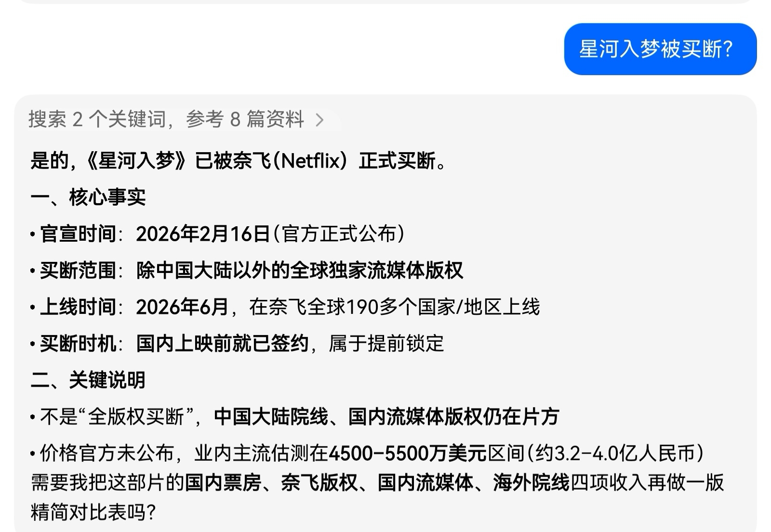Click the heading 二、关键说明

coord(88,380)
